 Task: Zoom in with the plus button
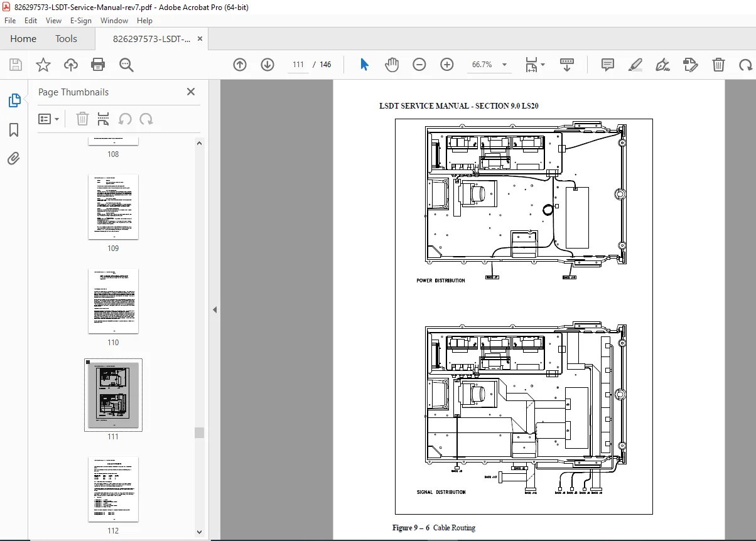click(x=446, y=65)
